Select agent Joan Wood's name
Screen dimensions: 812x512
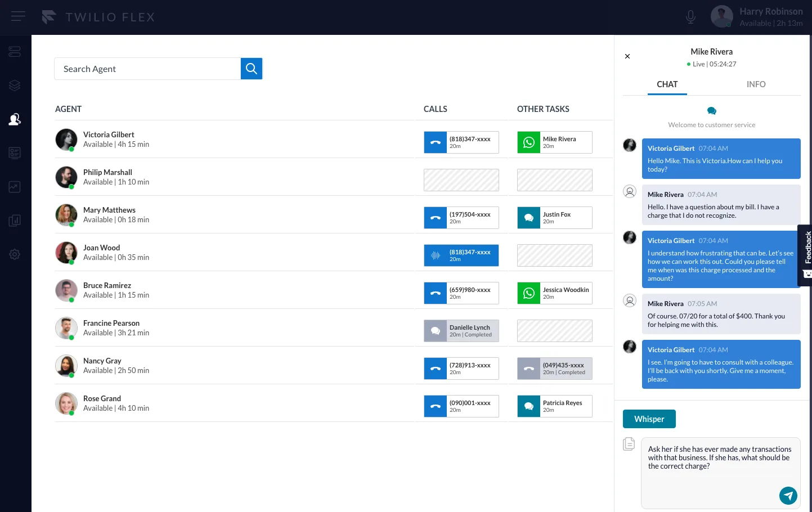[x=101, y=248]
